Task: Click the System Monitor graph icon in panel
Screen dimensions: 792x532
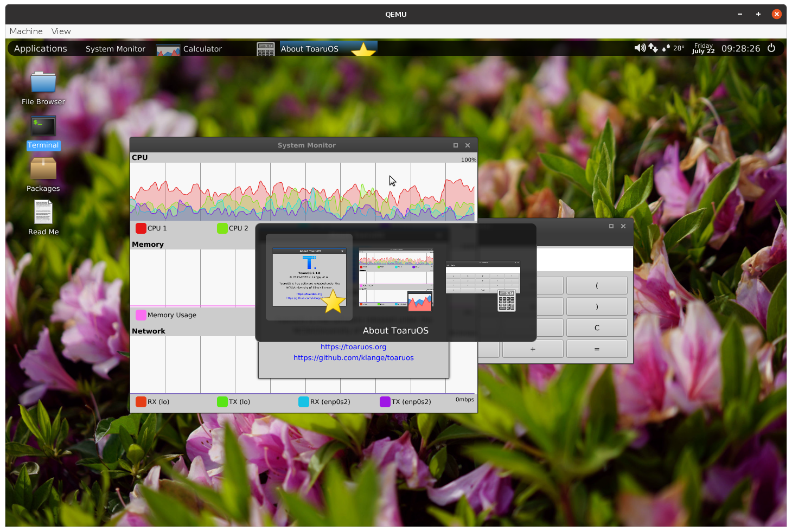Action: [168, 50]
